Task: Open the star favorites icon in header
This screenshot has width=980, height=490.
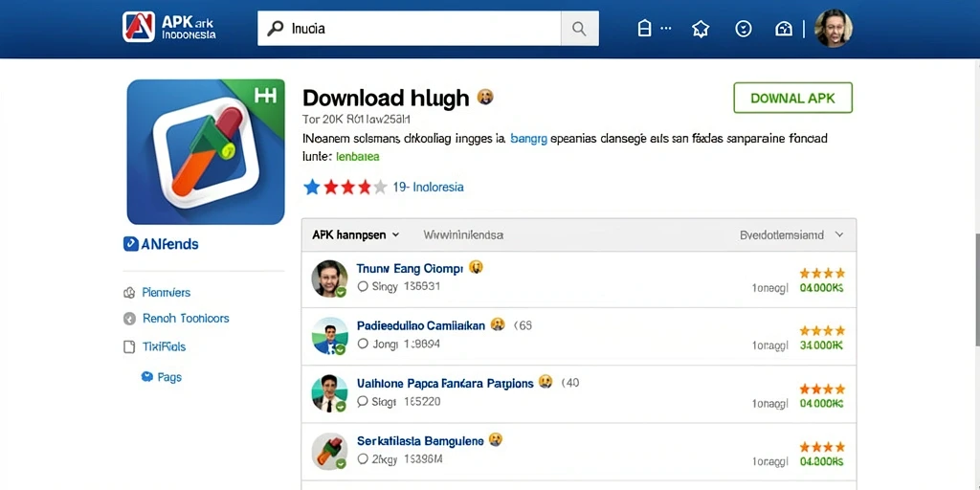Action: [701, 29]
